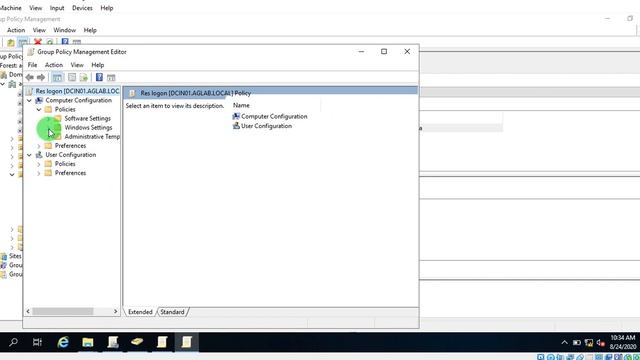
Task: Click the up-folder icon in Group Policy Management toolbar
Action: 11,42
